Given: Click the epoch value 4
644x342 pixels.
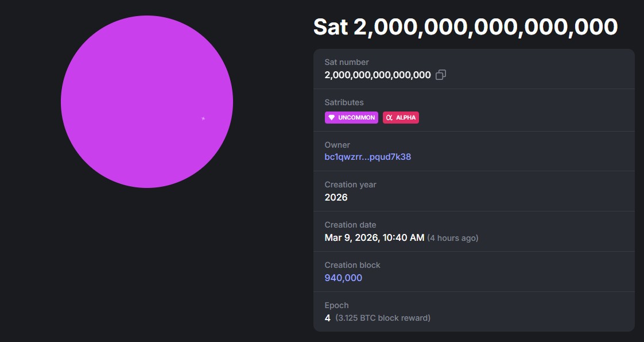Looking at the screenshot, I should coord(328,318).
